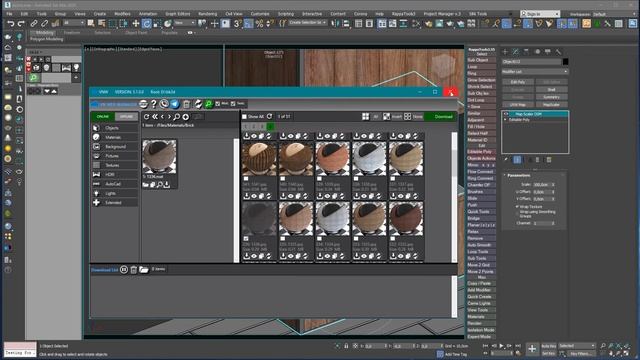This screenshot has width=640, height=360.
Task: Select the Link tool icon
Action: [x=34, y=24]
